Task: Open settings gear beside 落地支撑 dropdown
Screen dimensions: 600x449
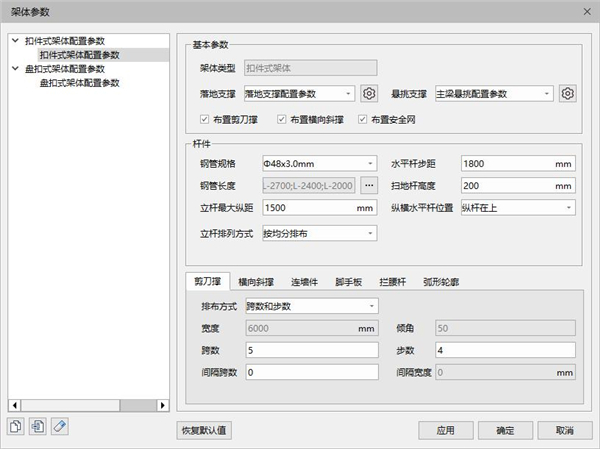Action: tap(368, 94)
